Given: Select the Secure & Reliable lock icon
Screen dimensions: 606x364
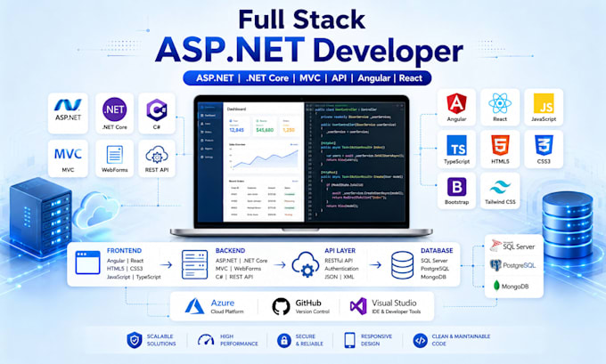Looking at the screenshot, I should (x=284, y=340).
